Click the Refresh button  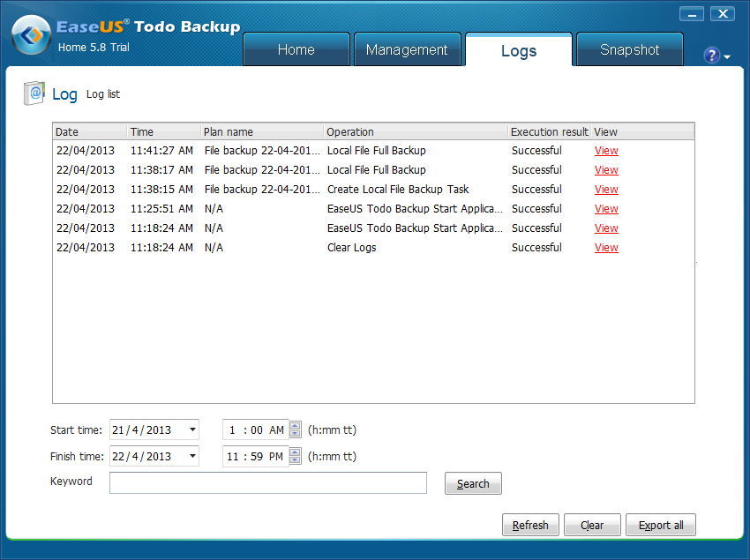(x=530, y=525)
